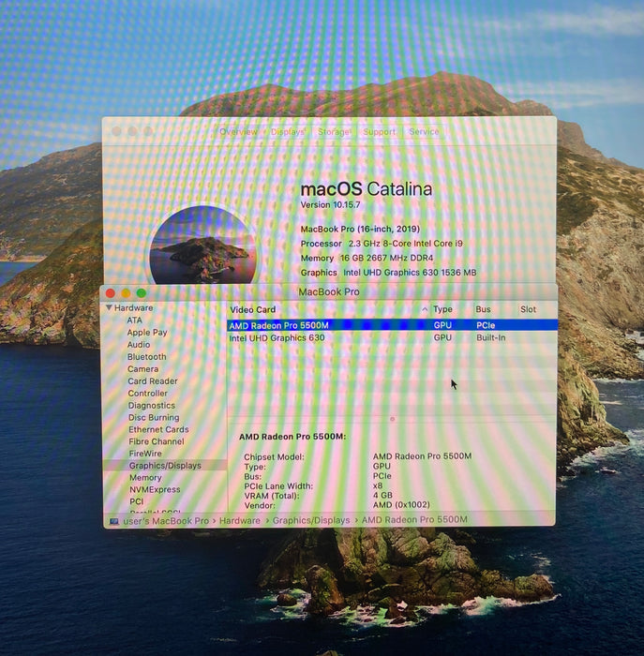Click the Type column header
644x656 pixels.
pyautogui.click(x=442, y=309)
